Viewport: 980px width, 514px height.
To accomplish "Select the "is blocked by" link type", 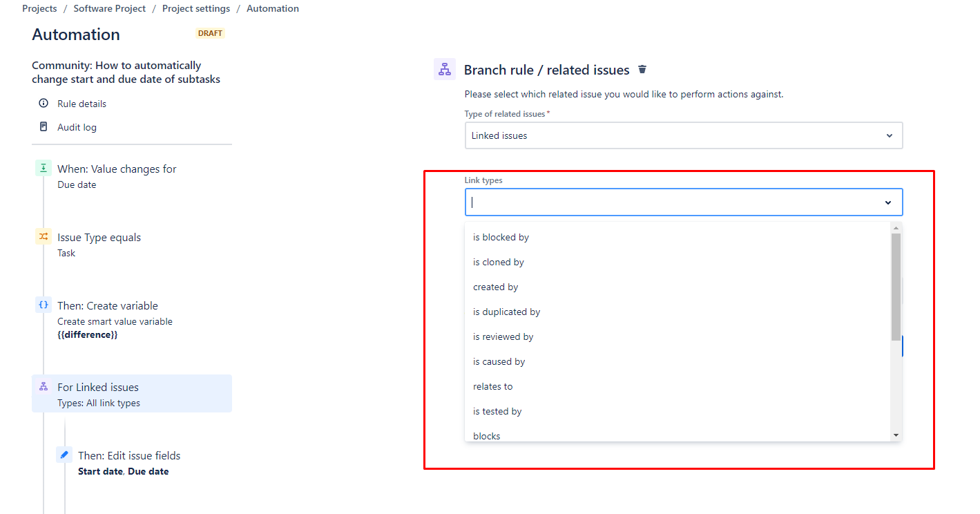I will [x=501, y=237].
